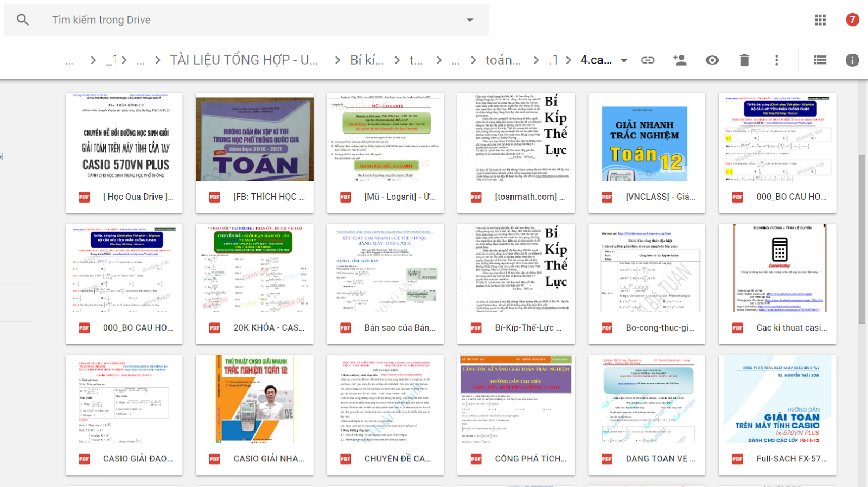Click PDF icon of [Mũ - Logarit] file

click(x=346, y=197)
